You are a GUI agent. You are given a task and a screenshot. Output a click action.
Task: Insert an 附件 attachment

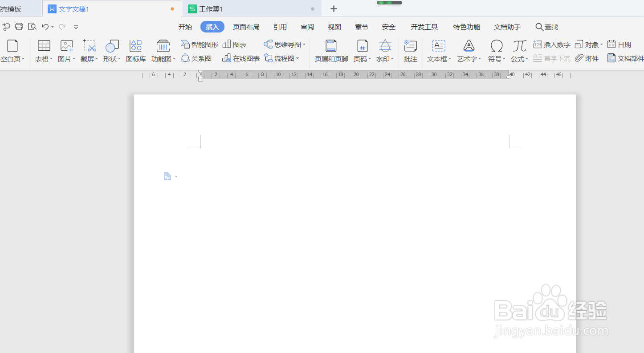tap(587, 58)
